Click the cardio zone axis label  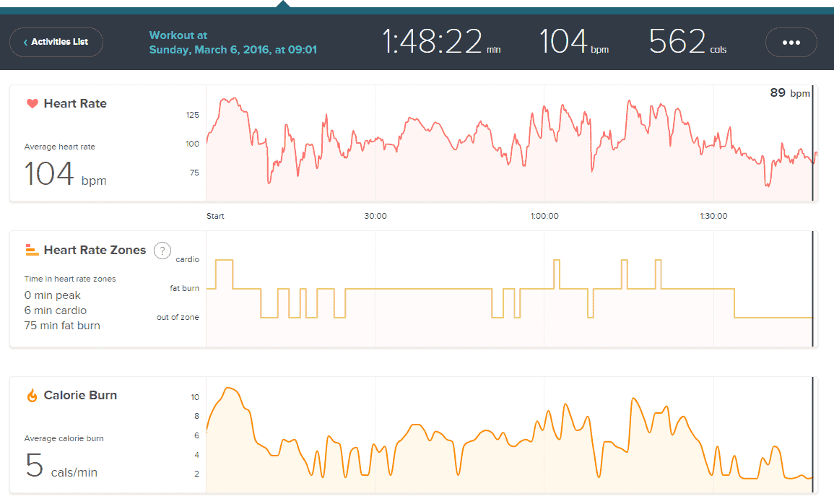pos(188,259)
